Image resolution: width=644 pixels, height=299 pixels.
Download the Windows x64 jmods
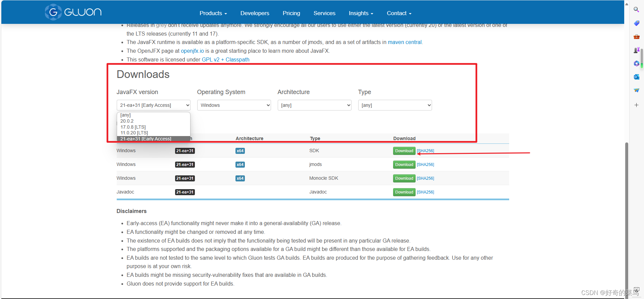[x=404, y=165]
